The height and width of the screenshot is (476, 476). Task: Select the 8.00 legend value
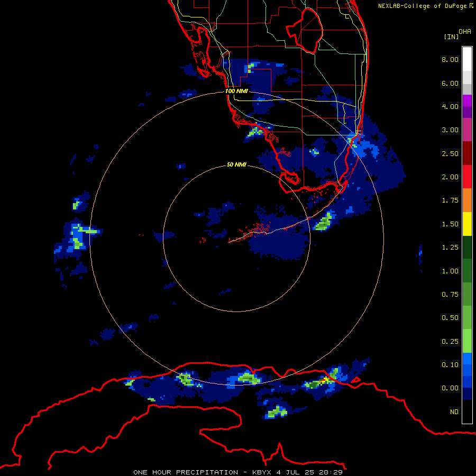[x=450, y=59]
